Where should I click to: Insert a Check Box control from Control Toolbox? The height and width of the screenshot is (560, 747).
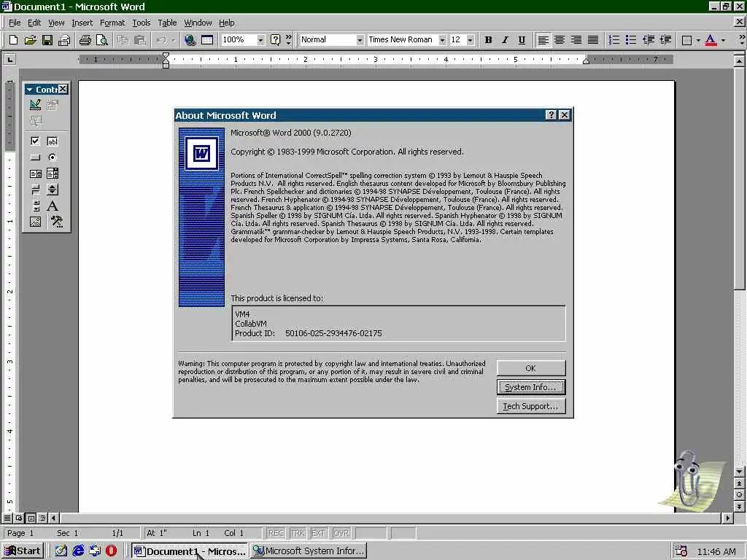click(x=35, y=141)
